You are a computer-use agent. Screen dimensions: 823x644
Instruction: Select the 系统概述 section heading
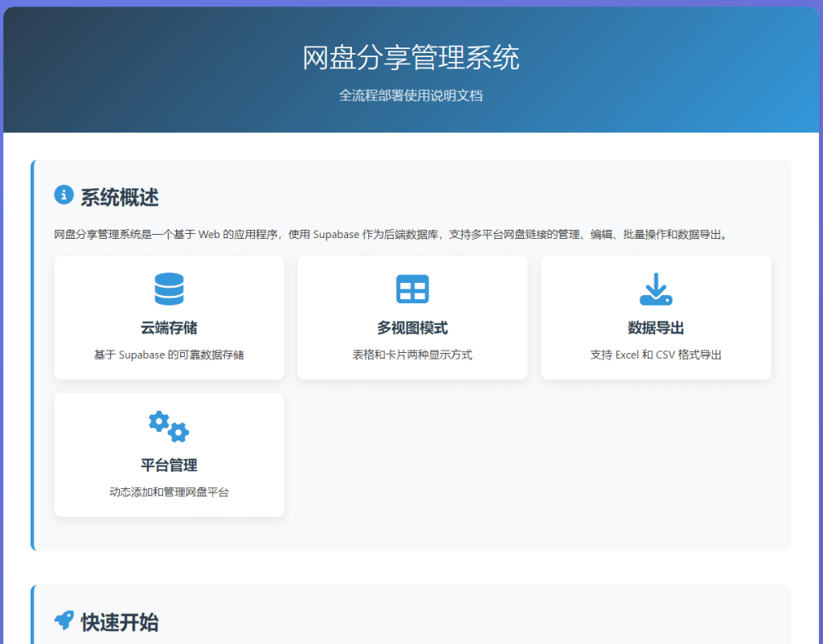coord(117,196)
